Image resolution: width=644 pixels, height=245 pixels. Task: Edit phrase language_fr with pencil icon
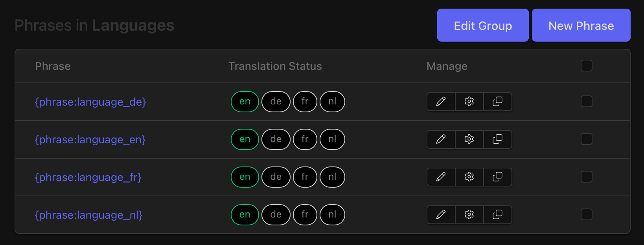pyautogui.click(x=441, y=177)
